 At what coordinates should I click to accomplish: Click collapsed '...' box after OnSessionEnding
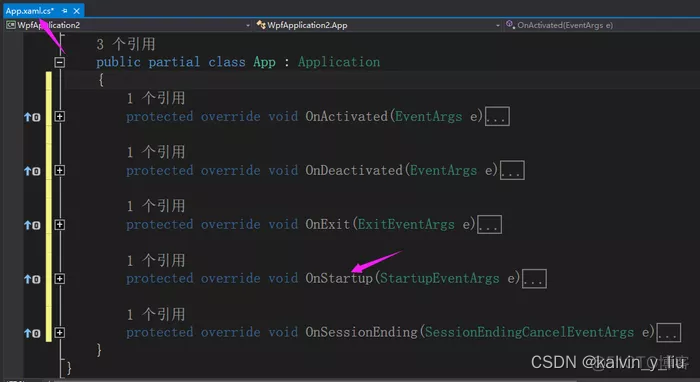(x=669, y=333)
